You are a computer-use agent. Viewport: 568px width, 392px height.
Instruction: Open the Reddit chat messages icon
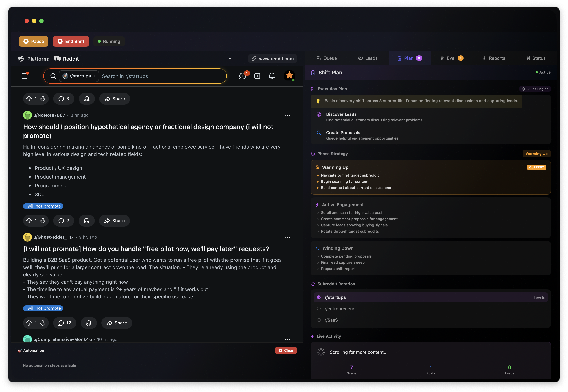[243, 76]
